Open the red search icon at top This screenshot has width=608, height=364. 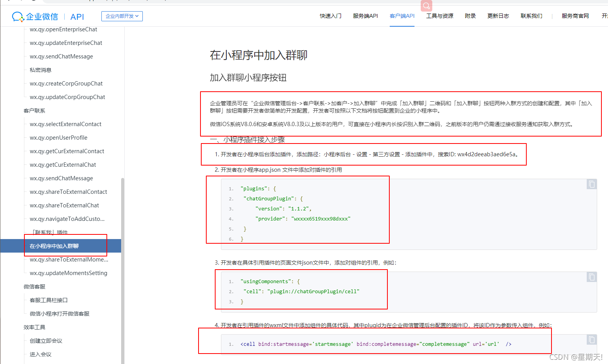[x=426, y=5]
